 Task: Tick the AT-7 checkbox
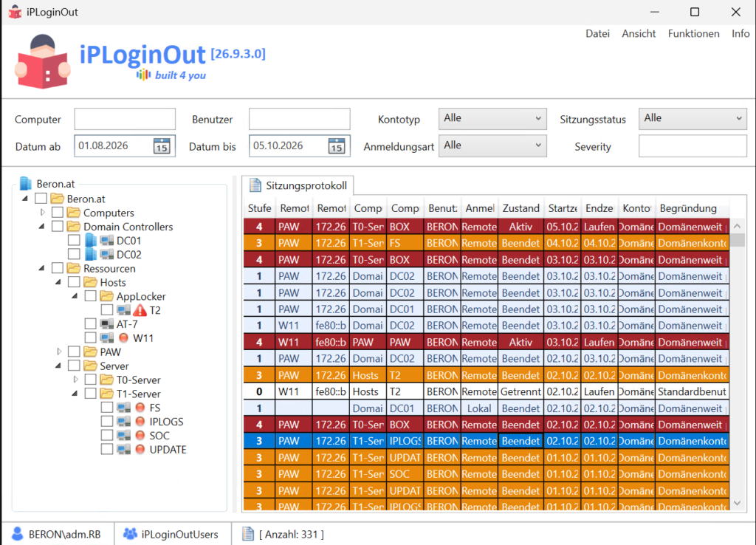coord(90,323)
